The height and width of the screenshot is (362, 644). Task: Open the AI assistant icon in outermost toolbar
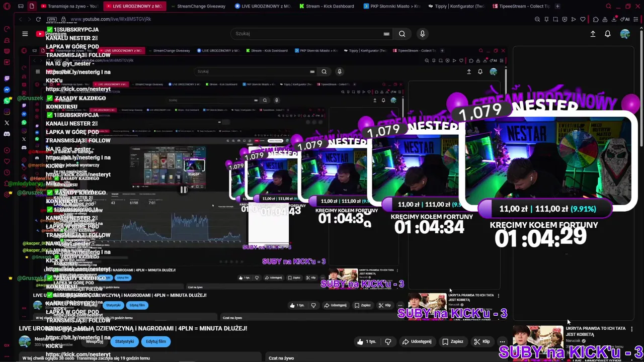pos(625,19)
